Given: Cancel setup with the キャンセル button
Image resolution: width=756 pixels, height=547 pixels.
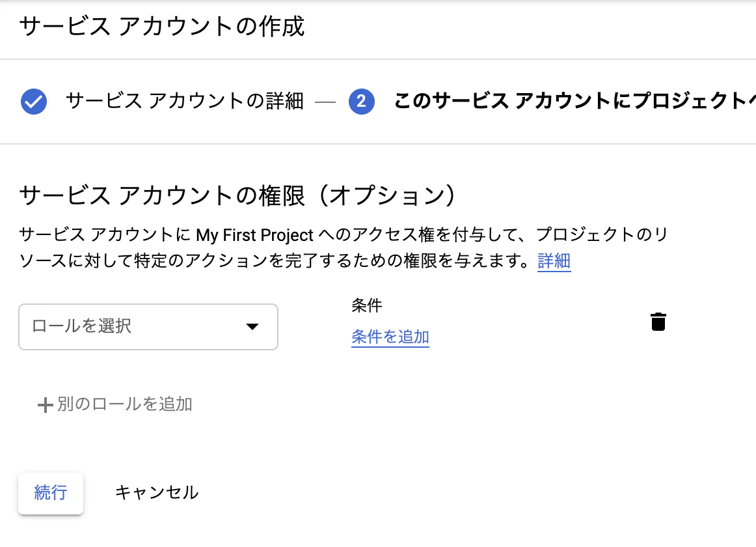Looking at the screenshot, I should pyautogui.click(x=156, y=493).
